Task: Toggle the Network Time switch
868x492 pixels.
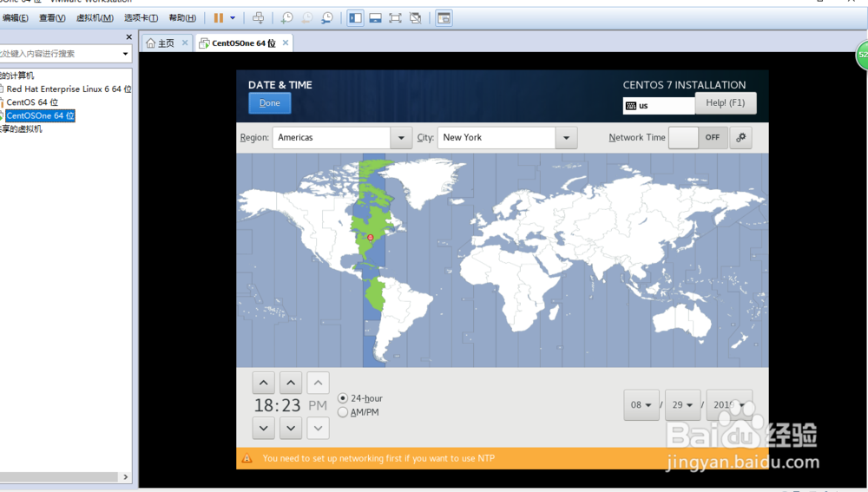Action: [698, 138]
